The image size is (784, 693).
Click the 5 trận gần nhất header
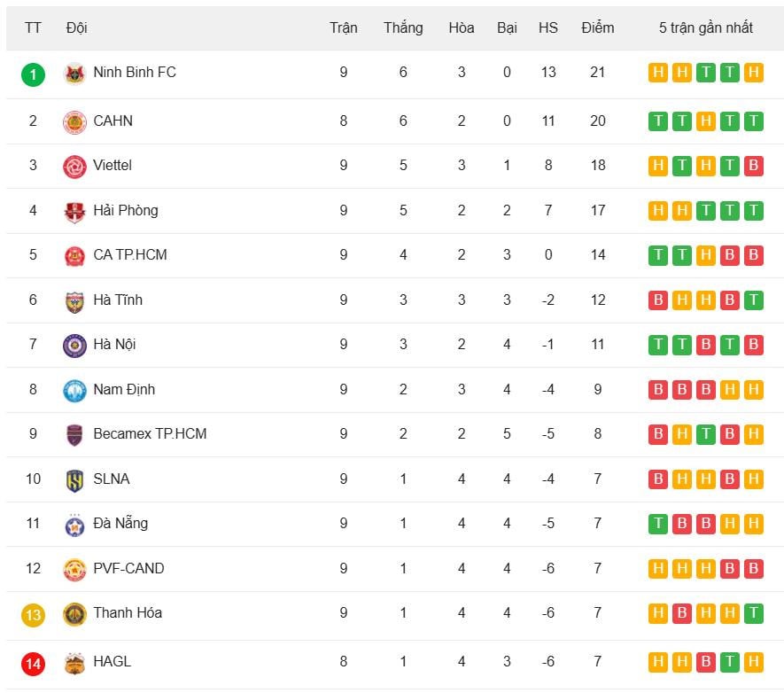706,27
